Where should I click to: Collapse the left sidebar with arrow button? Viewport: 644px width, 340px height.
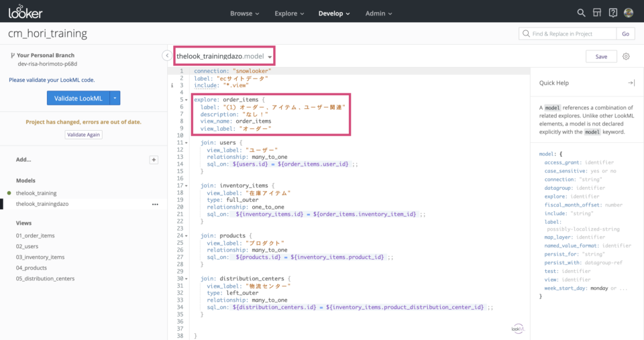(x=167, y=56)
